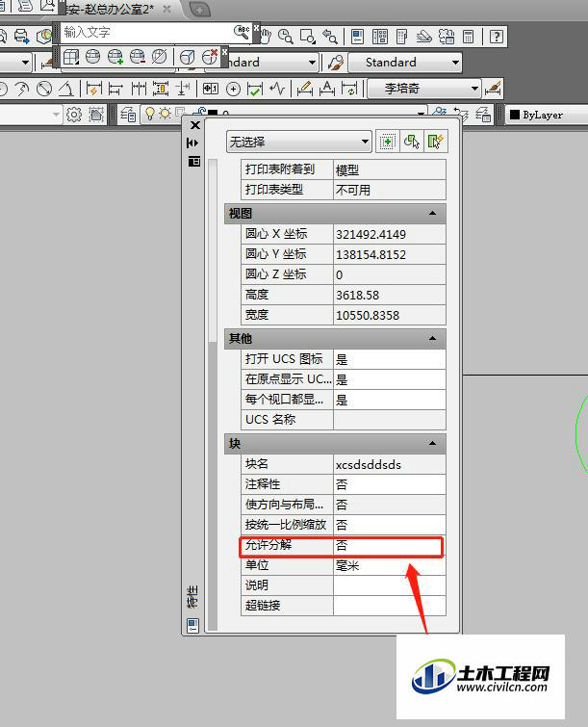Image resolution: width=588 pixels, height=727 pixels.
Task: Close the Properties palette with X
Action: [195, 125]
